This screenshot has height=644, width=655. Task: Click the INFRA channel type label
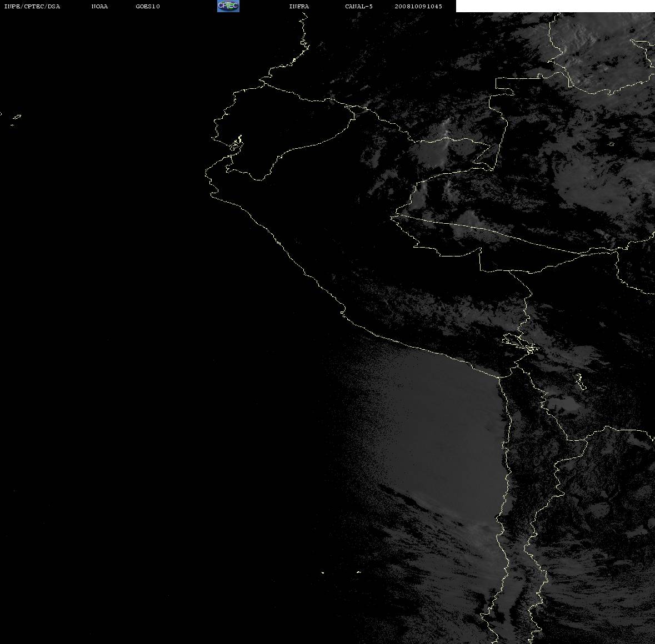point(299,6)
